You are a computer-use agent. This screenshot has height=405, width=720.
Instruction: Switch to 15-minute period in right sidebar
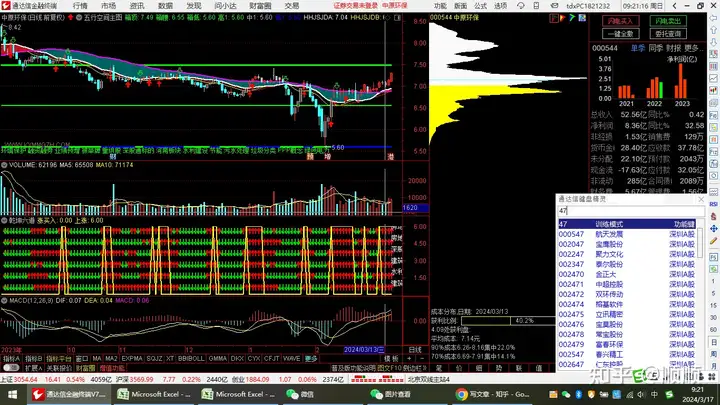[x=713, y=305]
